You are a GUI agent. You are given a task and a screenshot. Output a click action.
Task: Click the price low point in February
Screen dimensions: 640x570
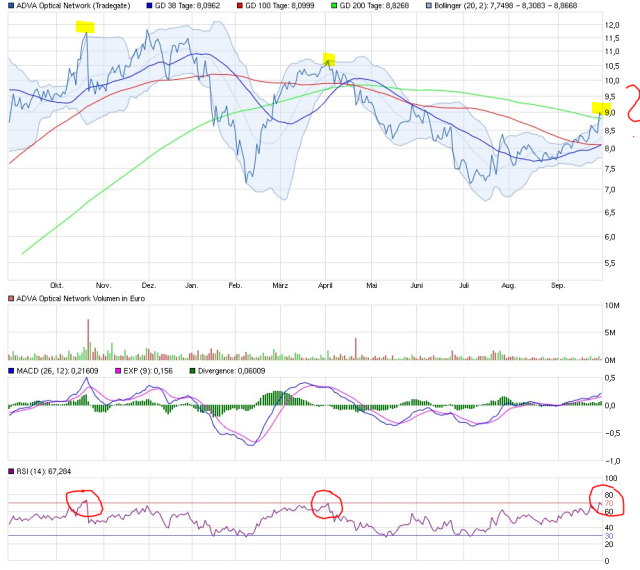[x=247, y=182]
